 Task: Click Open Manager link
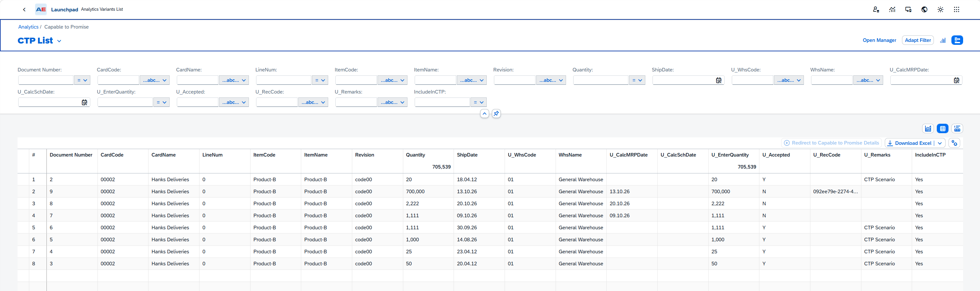(x=879, y=40)
